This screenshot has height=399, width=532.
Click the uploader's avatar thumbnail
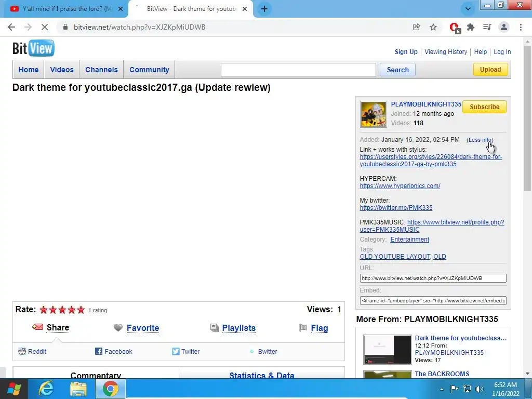373,114
